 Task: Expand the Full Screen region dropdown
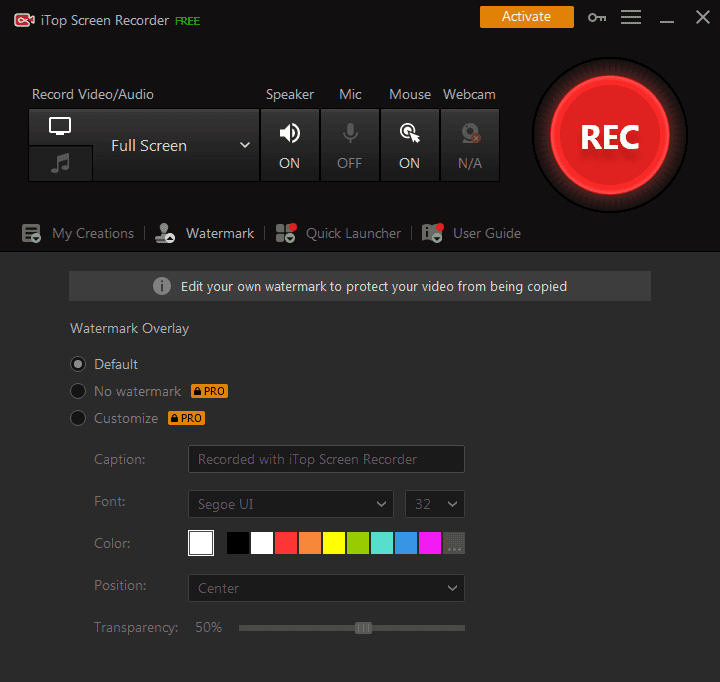pos(176,145)
